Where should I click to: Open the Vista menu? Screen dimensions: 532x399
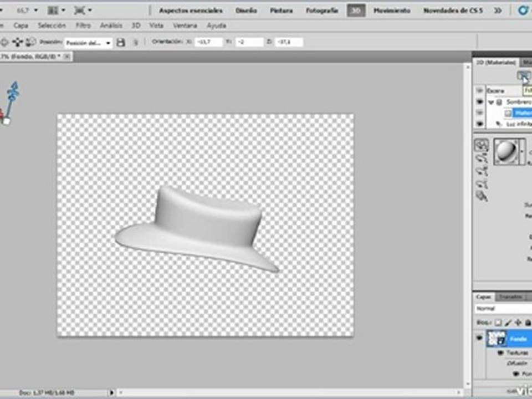(x=156, y=25)
